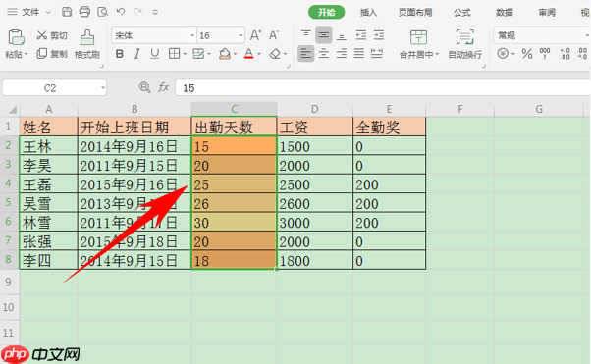Toggle italic formatting
Screen dimensions: 591x364
(137, 54)
